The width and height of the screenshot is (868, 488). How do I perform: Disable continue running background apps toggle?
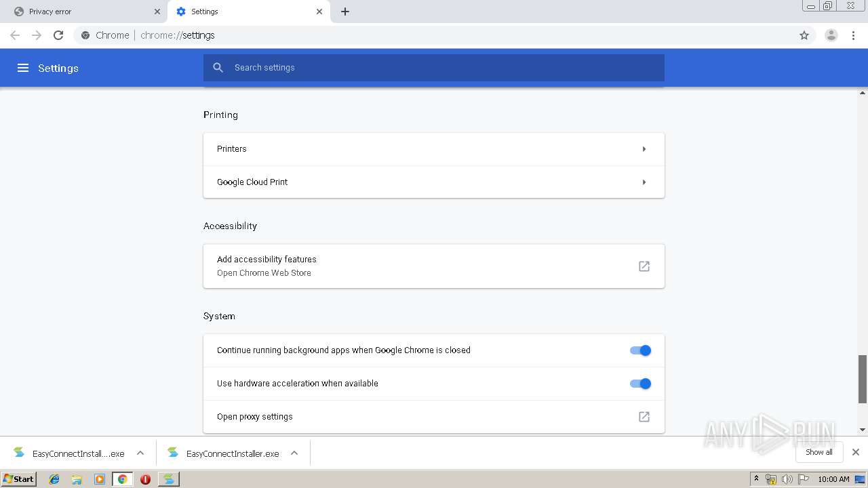point(640,350)
